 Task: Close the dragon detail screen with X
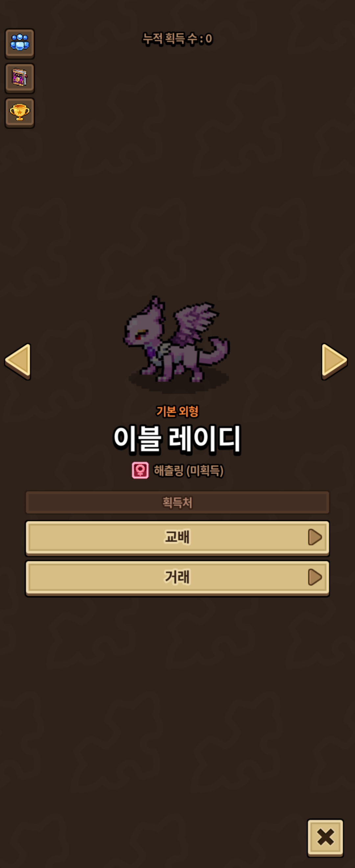[325, 838]
